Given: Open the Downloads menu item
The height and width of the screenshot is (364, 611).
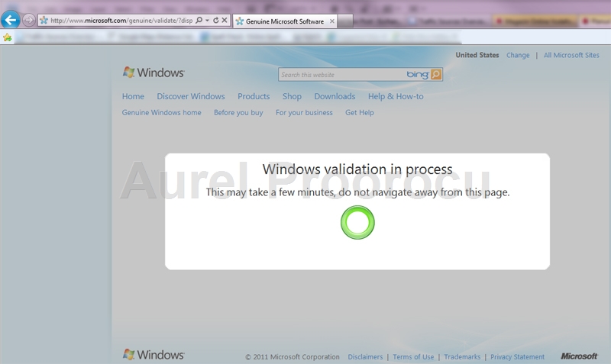Looking at the screenshot, I should click(x=335, y=97).
